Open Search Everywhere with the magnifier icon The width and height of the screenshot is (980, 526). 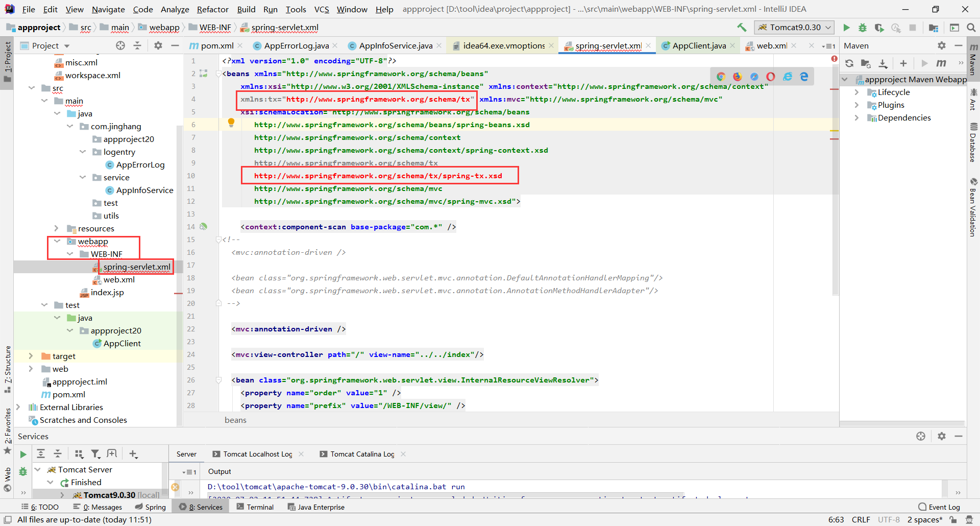972,28
